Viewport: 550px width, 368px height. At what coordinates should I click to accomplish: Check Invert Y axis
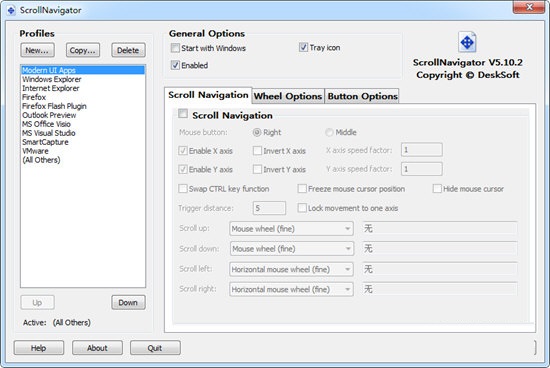click(x=257, y=169)
